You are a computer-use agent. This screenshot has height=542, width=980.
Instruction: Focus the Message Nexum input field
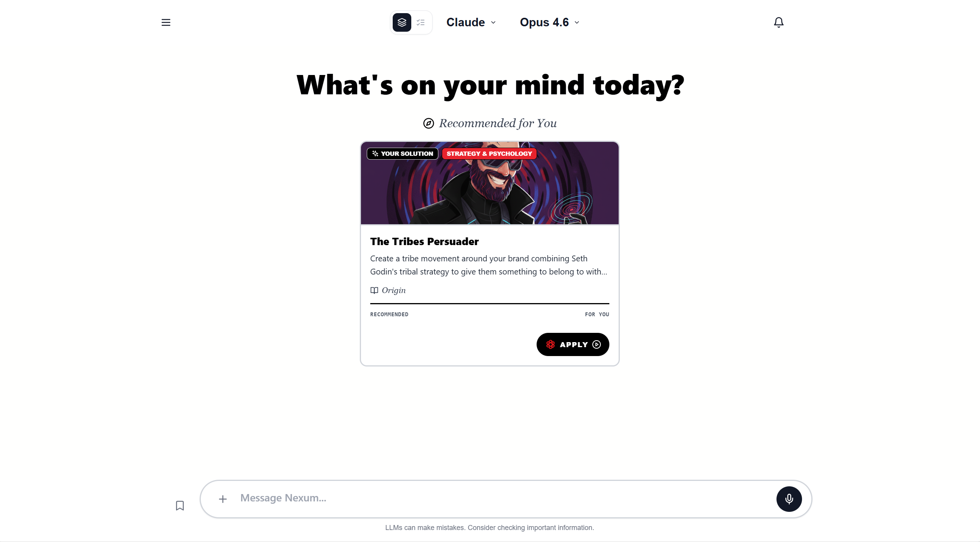[503, 498]
